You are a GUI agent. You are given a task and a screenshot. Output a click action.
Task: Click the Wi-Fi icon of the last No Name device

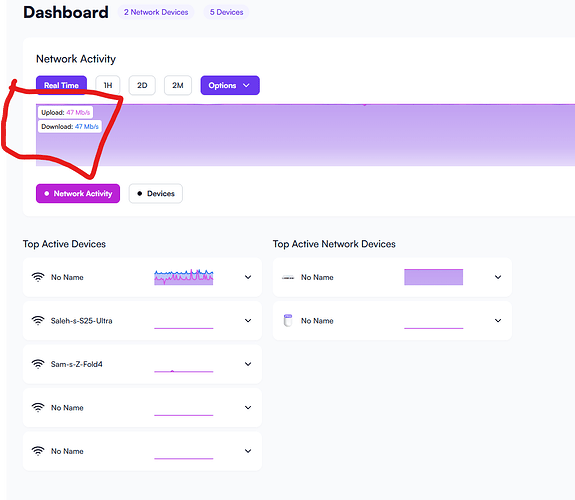click(x=38, y=451)
